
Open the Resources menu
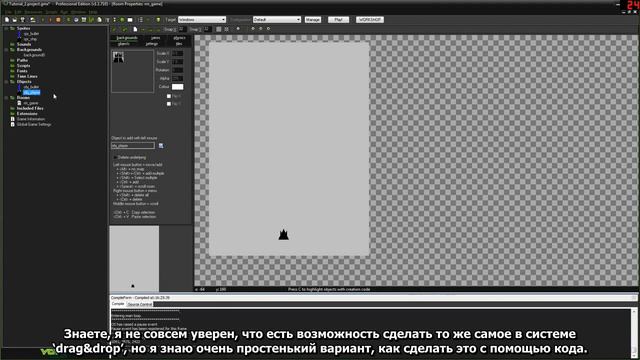coord(33,12)
